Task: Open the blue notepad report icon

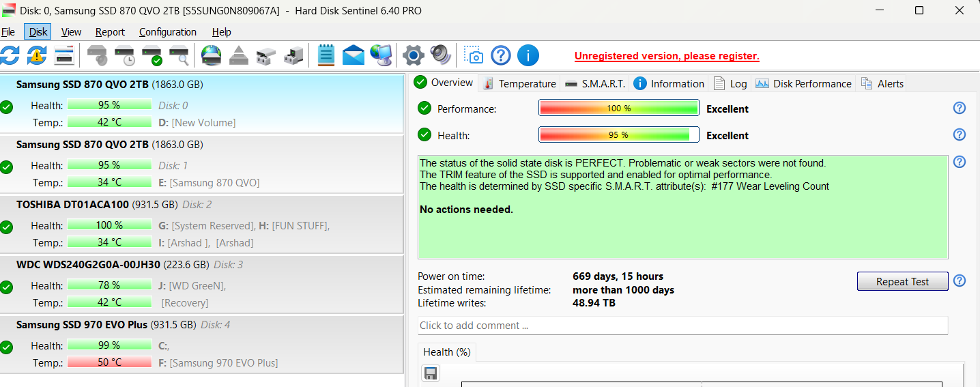Action: click(326, 55)
